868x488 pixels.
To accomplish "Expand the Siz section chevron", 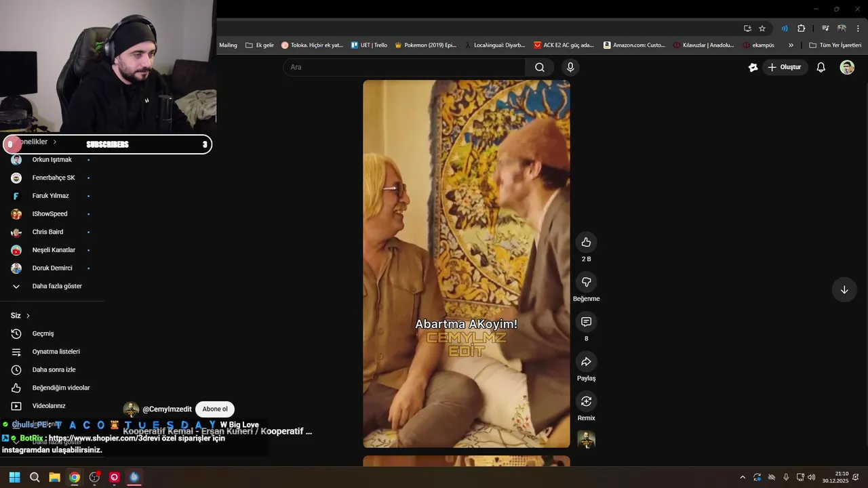I will (x=28, y=316).
